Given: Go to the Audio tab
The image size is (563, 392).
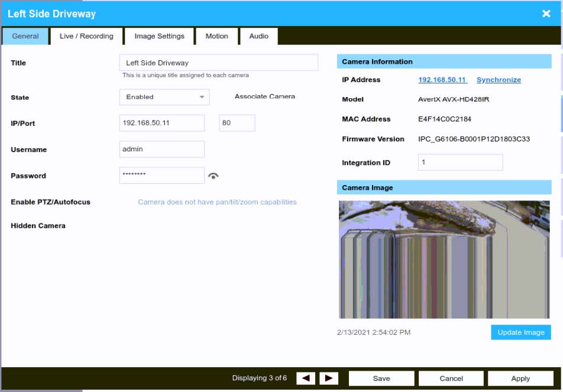Looking at the screenshot, I should tap(258, 36).
